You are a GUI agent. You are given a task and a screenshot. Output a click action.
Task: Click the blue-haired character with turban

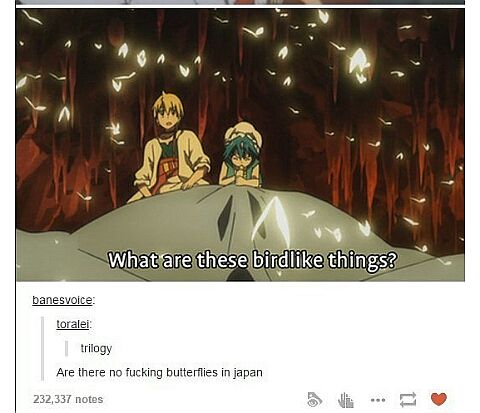(241, 154)
